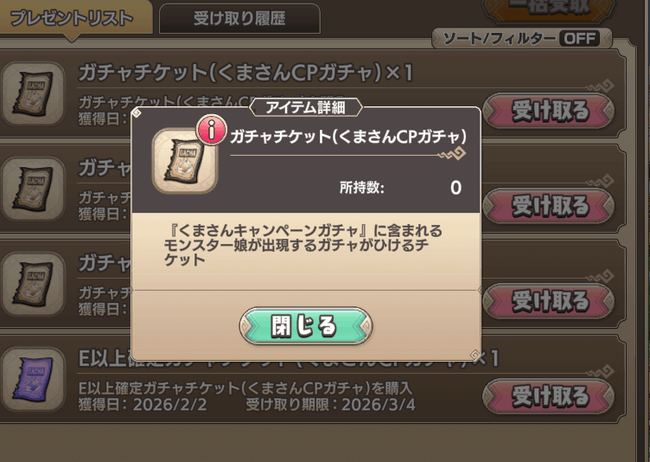Select the first row's gacha ticket icon
This screenshot has width=650, height=462.
[x=33, y=93]
